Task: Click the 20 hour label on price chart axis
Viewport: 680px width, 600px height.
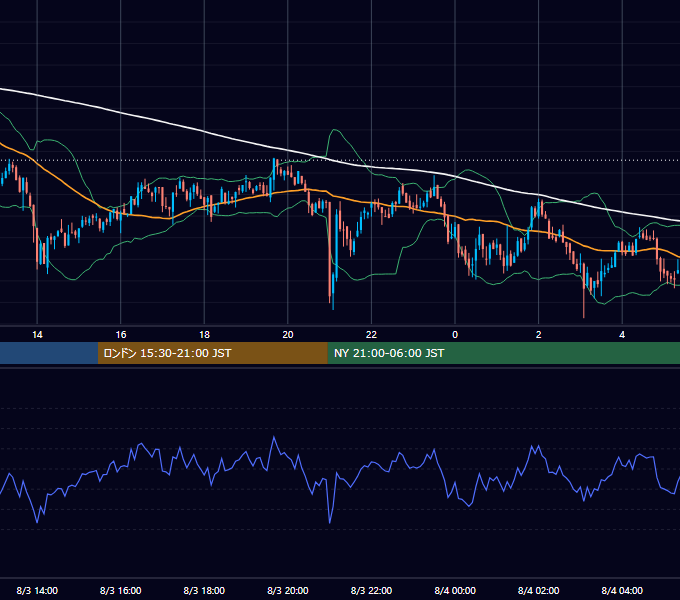Action: click(x=288, y=335)
